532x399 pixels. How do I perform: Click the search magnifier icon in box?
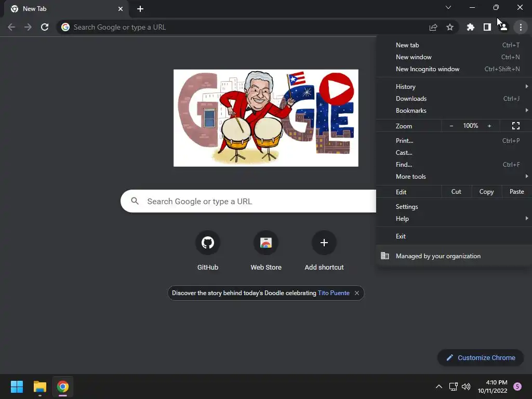click(x=135, y=201)
